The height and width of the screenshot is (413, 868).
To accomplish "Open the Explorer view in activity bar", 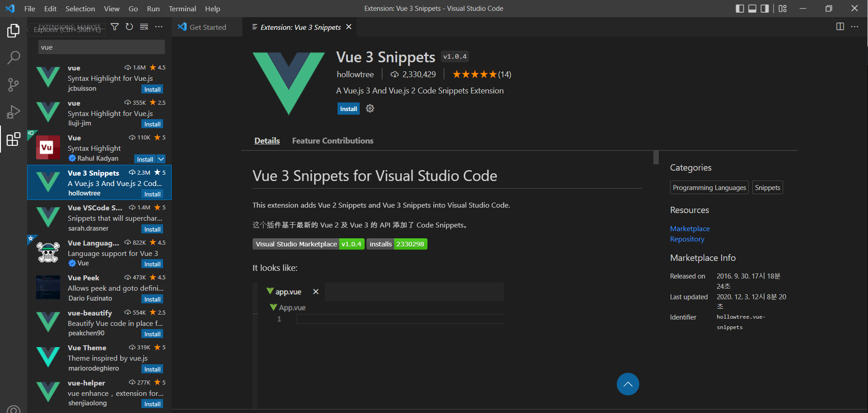I will tap(14, 31).
